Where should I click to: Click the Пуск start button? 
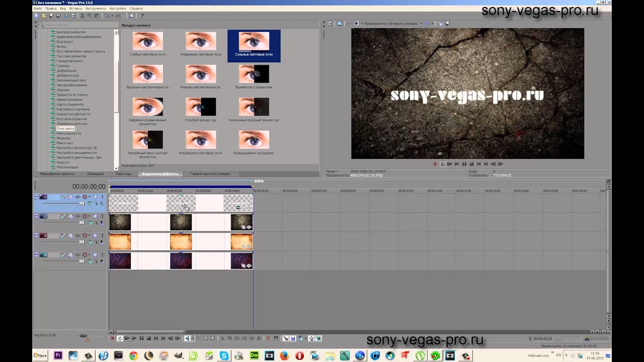coord(40,355)
